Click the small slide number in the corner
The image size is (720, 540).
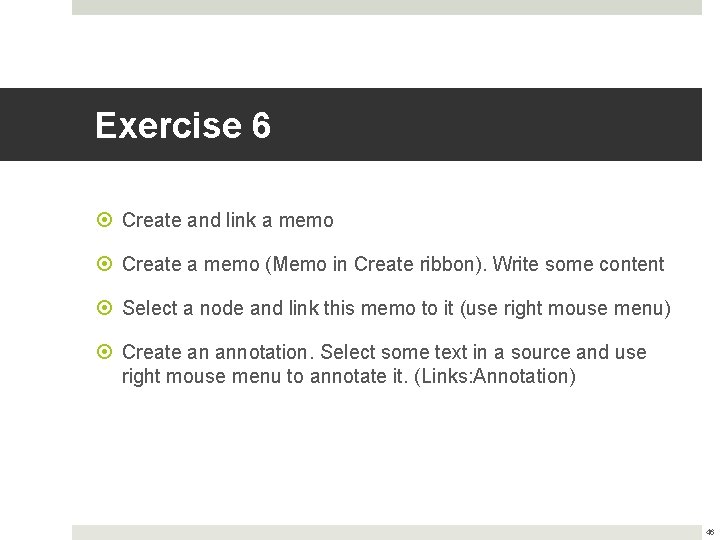coord(710,533)
